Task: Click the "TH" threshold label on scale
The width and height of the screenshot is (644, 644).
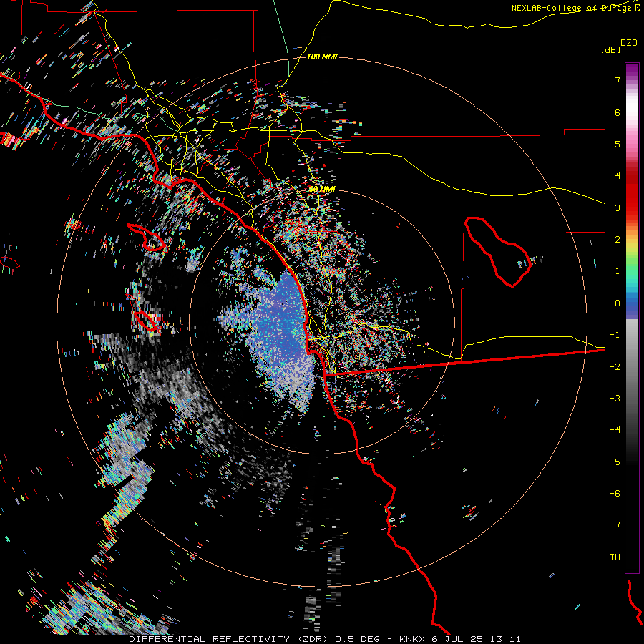Action: [x=615, y=557]
